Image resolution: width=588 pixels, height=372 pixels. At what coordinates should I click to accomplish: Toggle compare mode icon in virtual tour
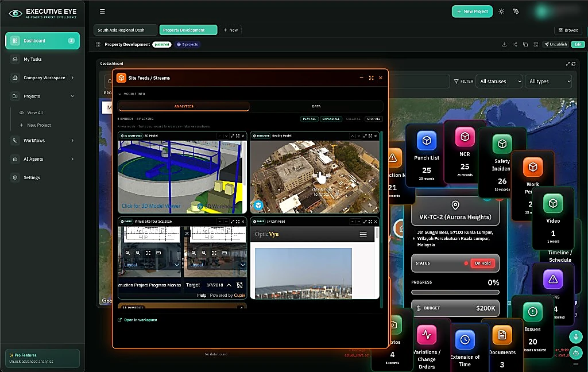click(239, 285)
